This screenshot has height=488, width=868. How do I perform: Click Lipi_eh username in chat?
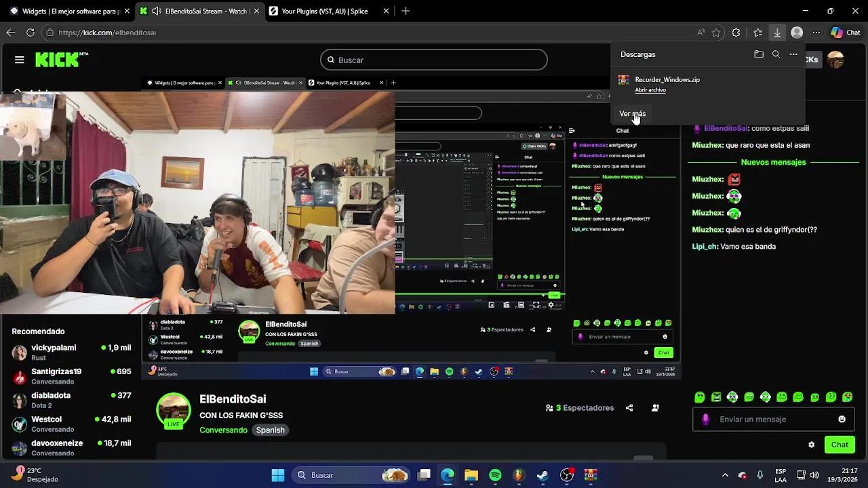tap(704, 247)
